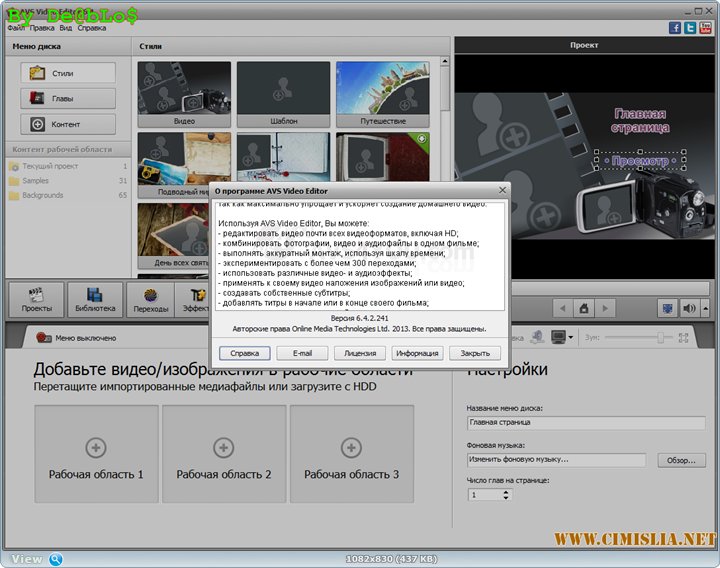The width and height of the screenshot is (720, 568).
Task: Click the Лицензия button in the dialog
Action: (360, 353)
